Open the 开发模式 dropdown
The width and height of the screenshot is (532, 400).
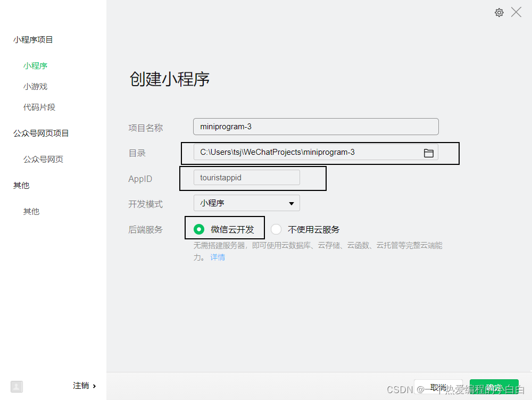coord(247,203)
